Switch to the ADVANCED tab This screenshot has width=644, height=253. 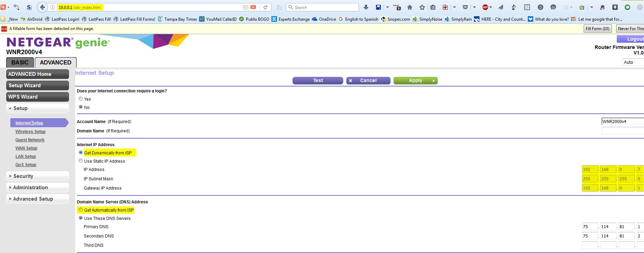coord(56,62)
